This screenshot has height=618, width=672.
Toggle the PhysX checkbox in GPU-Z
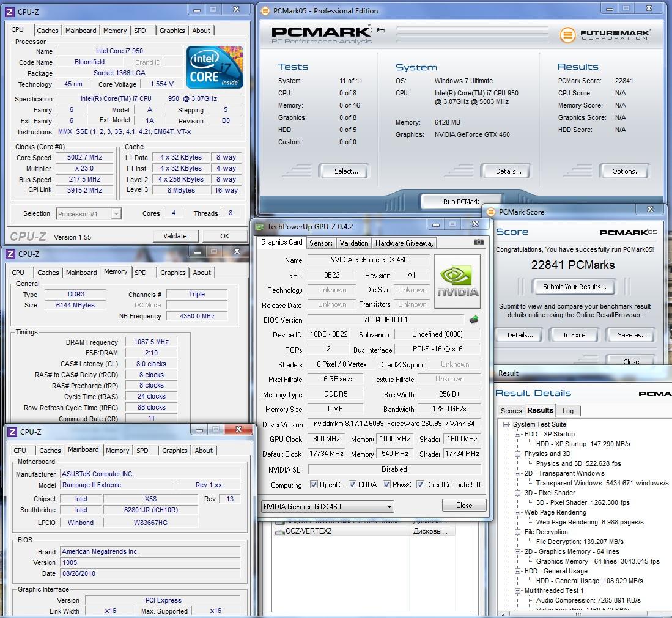coord(386,485)
